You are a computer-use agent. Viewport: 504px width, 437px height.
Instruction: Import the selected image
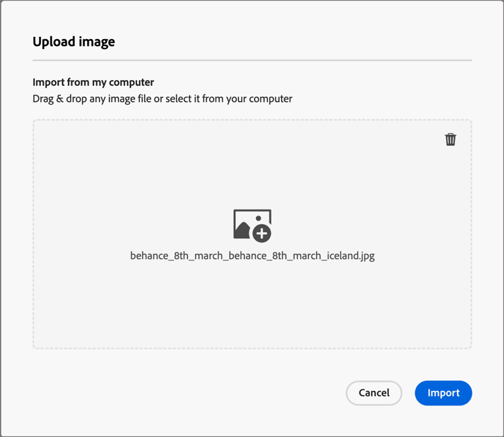pyautogui.click(x=444, y=393)
